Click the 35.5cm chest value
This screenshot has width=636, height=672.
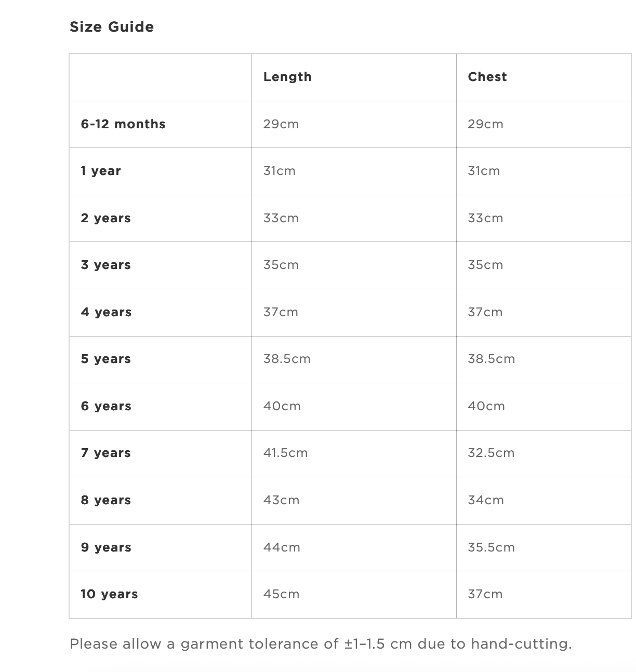pos(491,547)
